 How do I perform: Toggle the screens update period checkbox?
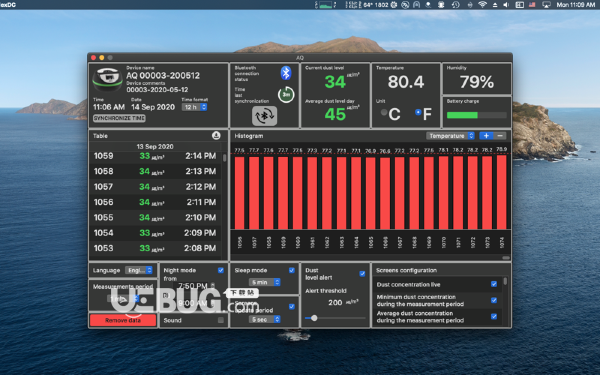point(292,307)
